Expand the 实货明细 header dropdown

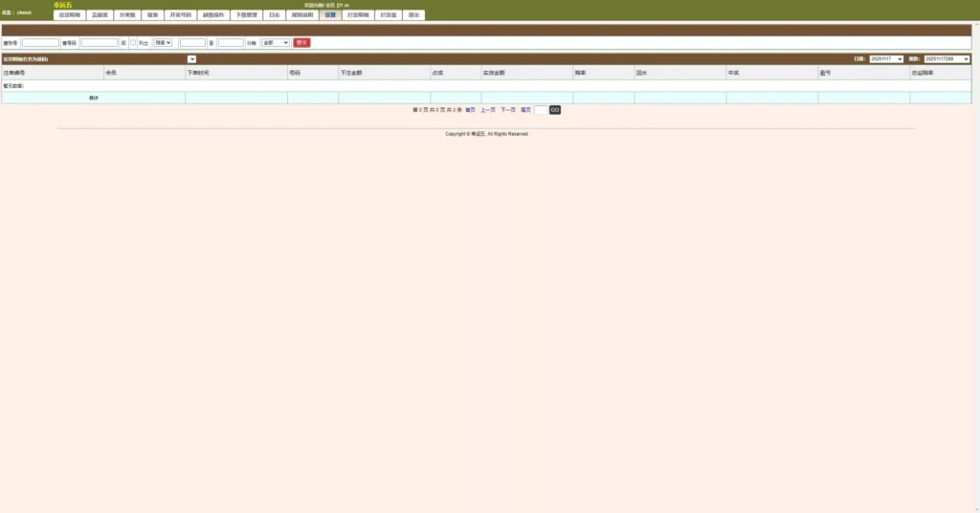(x=192, y=59)
